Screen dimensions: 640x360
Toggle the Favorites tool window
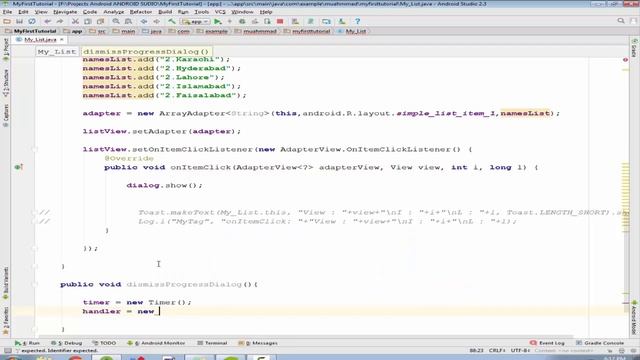tap(6, 321)
